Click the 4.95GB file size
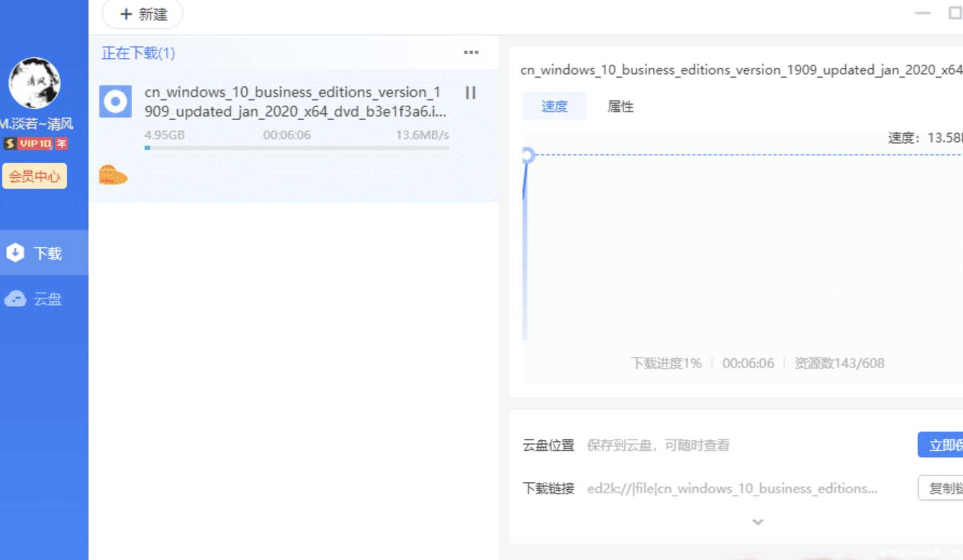Viewport: 963px width, 560px height. click(165, 135)
